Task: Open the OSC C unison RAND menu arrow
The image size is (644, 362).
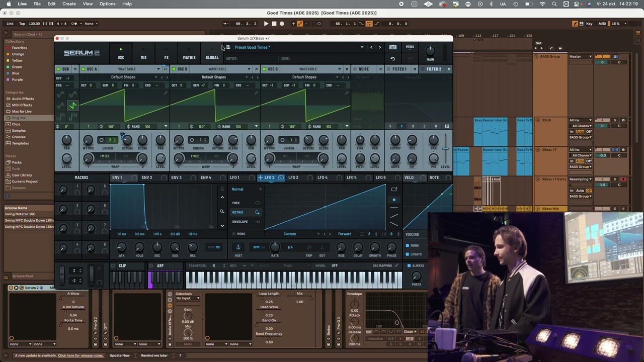Action: tap(347, 126)
